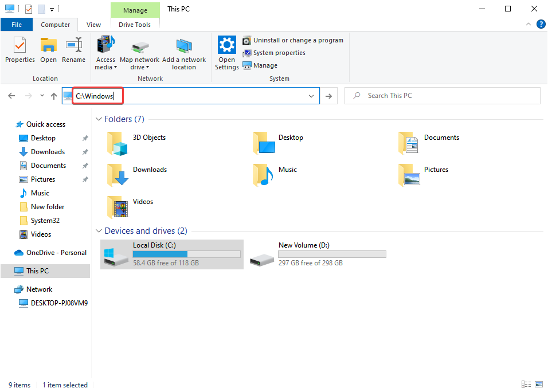548x392 pixels.
Task: Focus the Search This PC box
Action: (x=442, y=96)
